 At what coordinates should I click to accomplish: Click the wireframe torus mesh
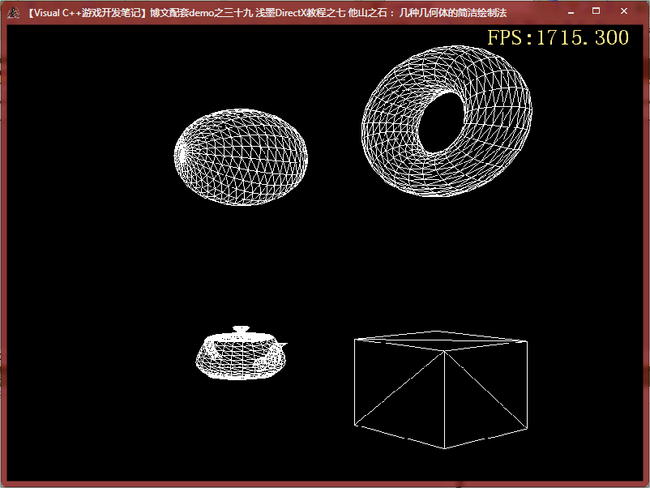[x=447, y=121]
